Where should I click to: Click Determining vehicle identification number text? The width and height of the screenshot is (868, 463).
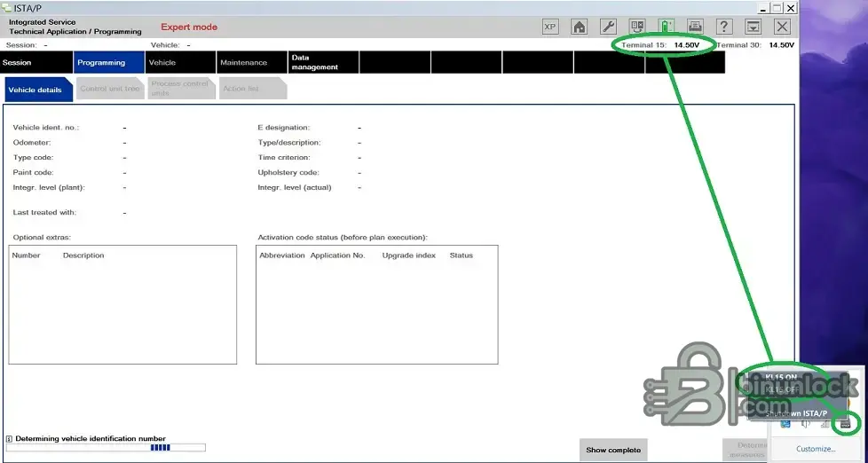click(91, 439)
